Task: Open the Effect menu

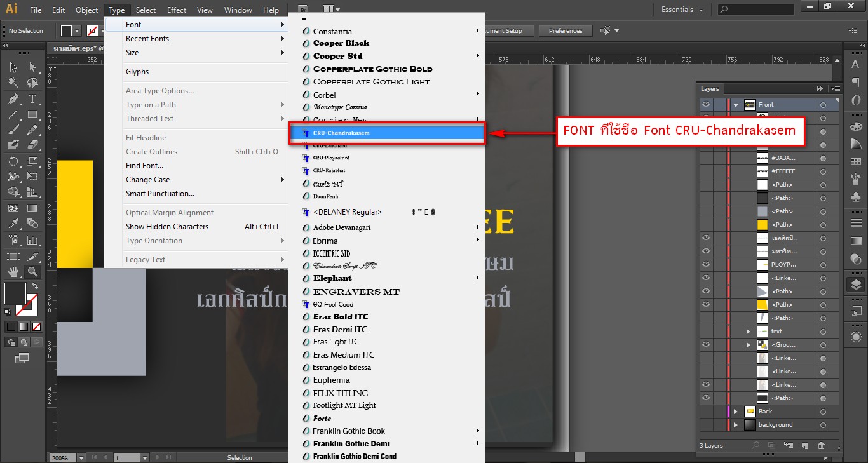Action: click(177, 10)
